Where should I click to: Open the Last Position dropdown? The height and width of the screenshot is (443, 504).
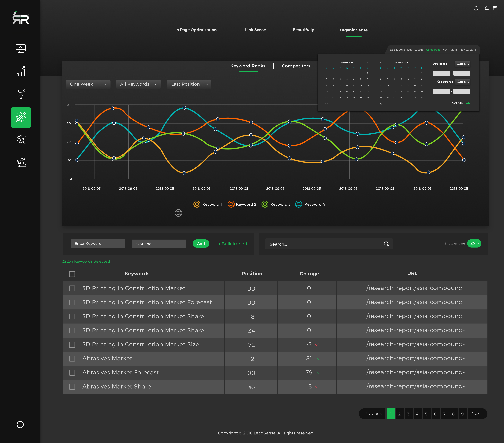pyautogui.click(x=189, y=84)
